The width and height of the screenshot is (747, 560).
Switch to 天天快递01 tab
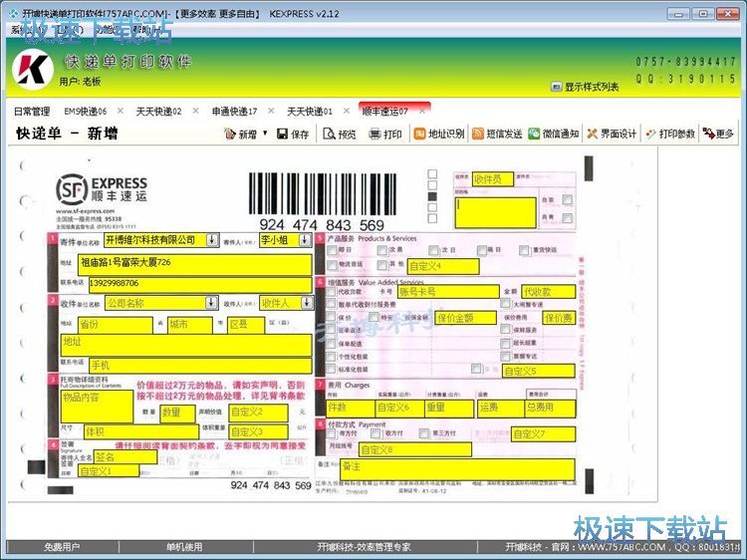(x=309, y=111)
